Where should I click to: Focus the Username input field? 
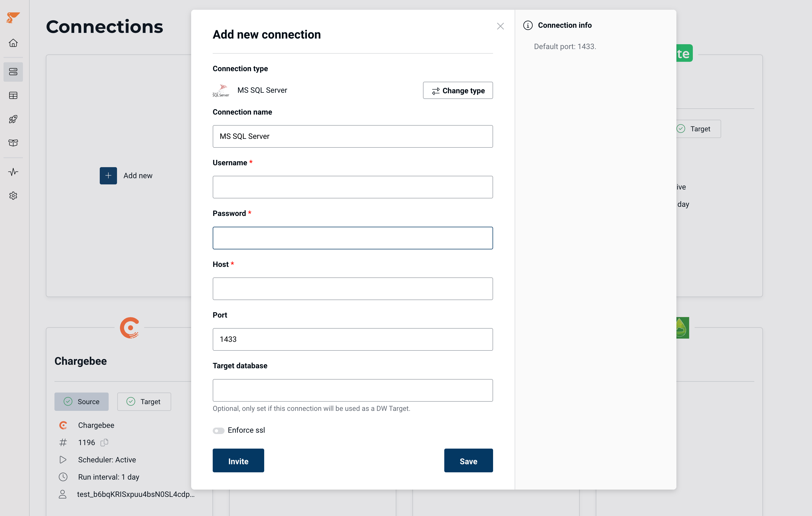point(352,187)
